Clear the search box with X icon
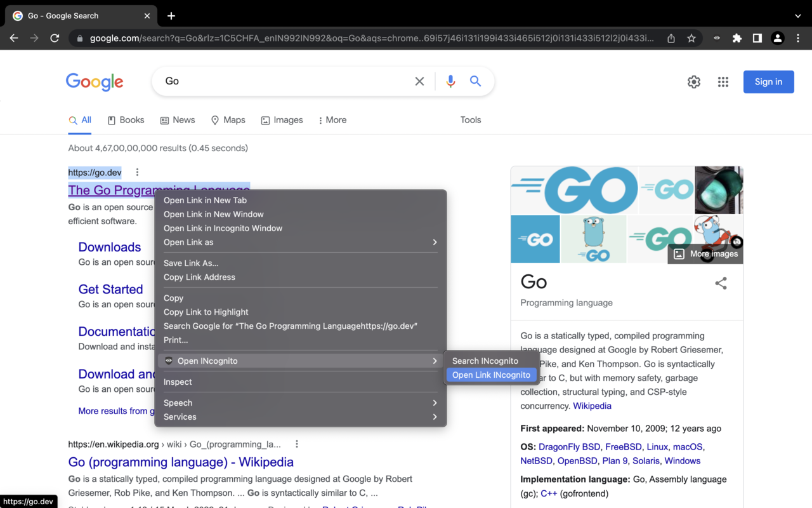This screenshot has width=812, height=508. coord(419,81)
